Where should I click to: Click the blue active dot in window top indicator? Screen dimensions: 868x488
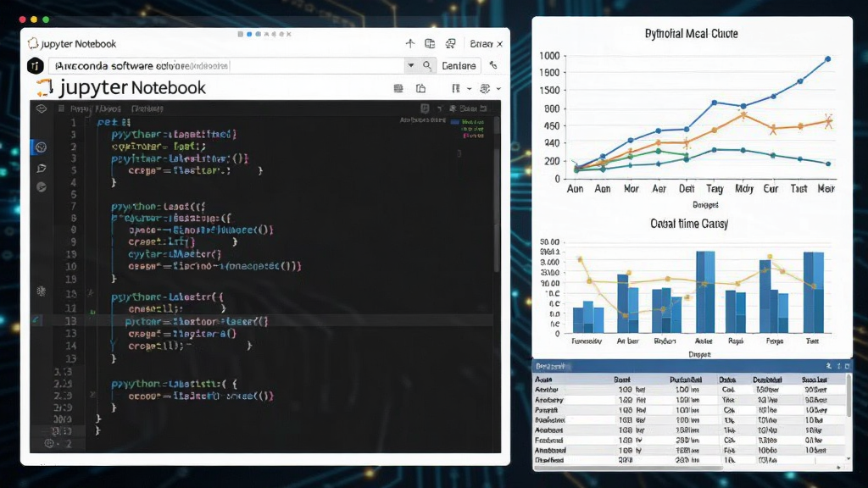[x=249, y=34]
